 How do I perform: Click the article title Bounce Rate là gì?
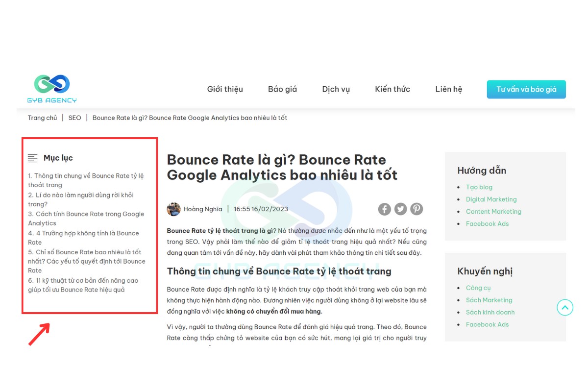pos(282,167)
